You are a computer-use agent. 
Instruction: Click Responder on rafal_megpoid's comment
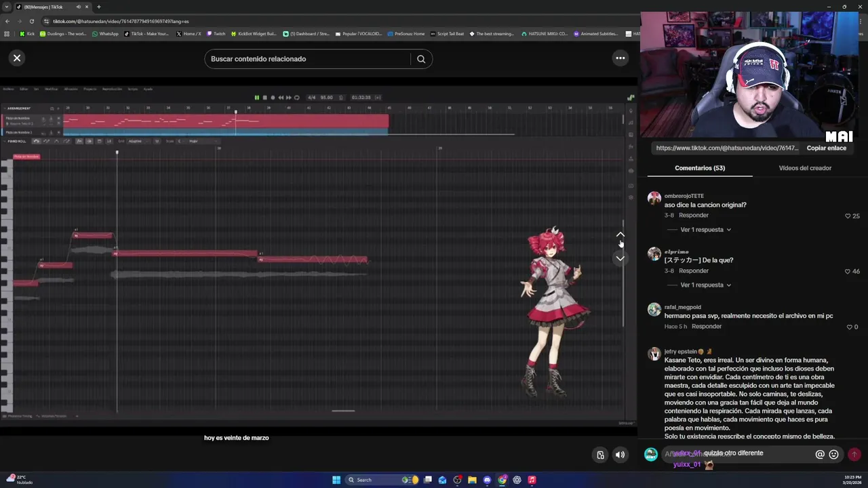707,327
